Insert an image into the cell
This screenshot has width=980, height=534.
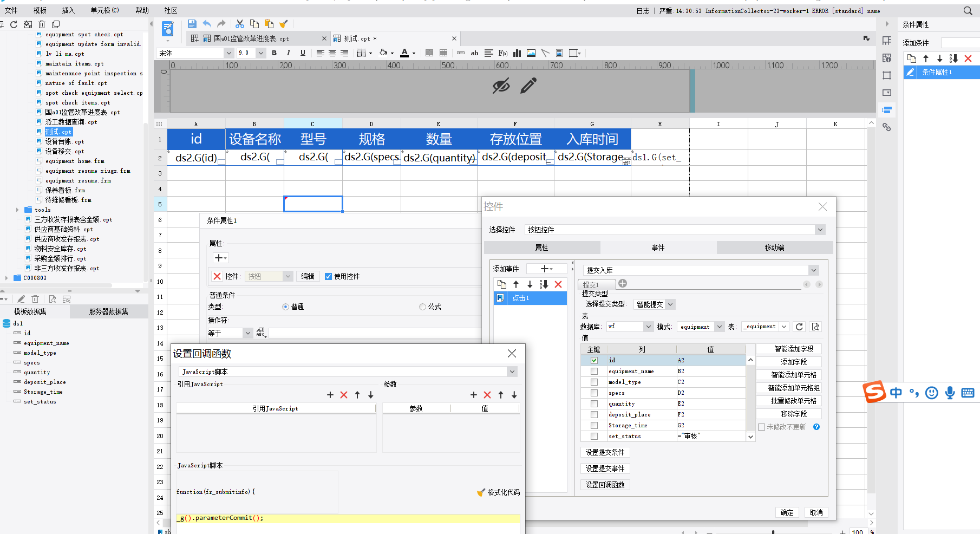click(x=531, y=53)
